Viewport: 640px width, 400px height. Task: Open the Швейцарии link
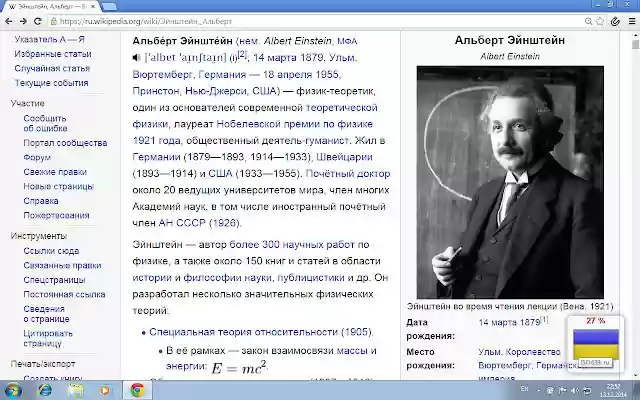[x=344, y=157]
